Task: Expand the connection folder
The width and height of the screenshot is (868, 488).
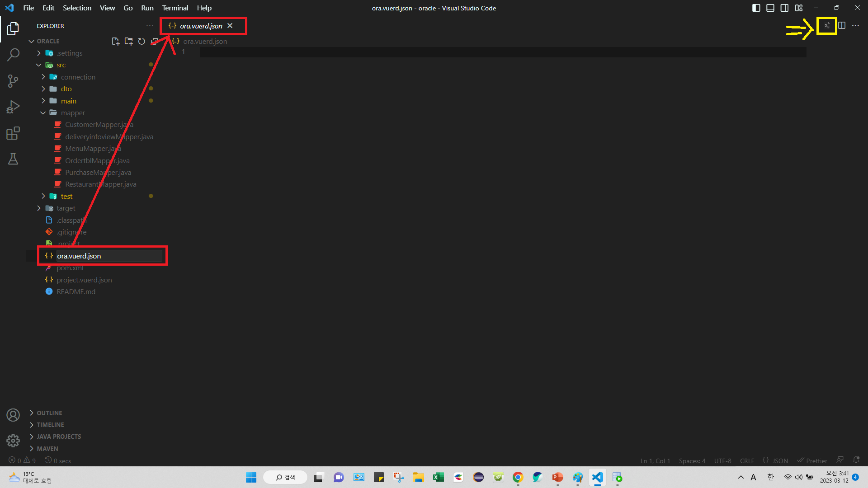Action: [78, 77]
